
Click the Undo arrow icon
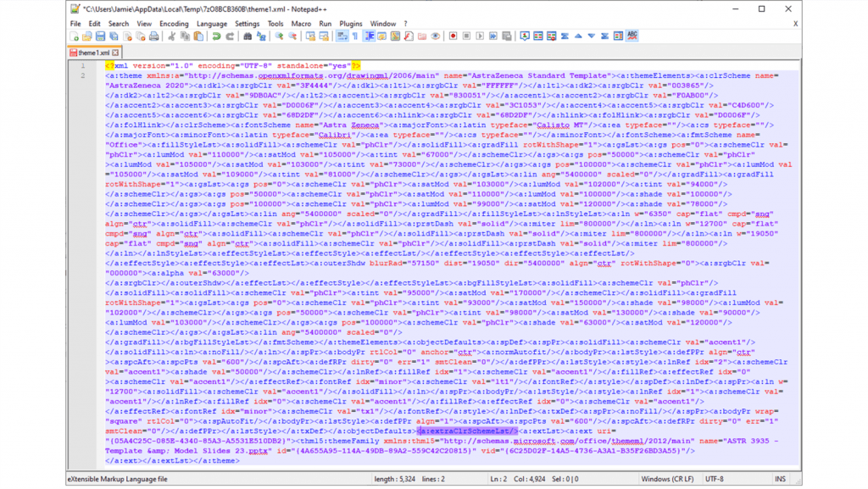(217, 36)
